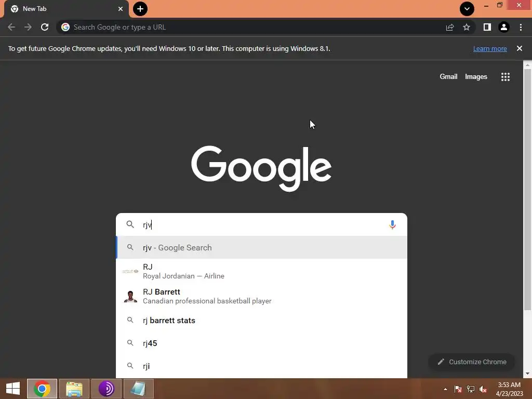
Task: Open the Chrome profile menu
Action: click(504, 27)
